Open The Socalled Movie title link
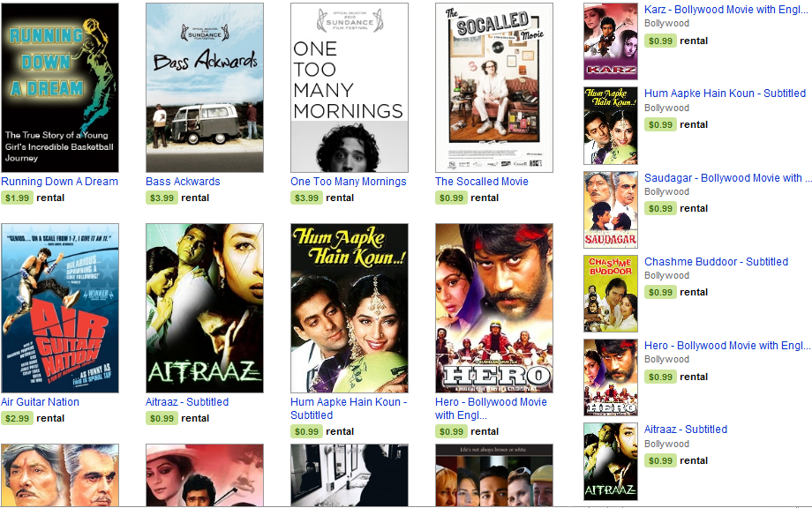 tap(482, 182)
